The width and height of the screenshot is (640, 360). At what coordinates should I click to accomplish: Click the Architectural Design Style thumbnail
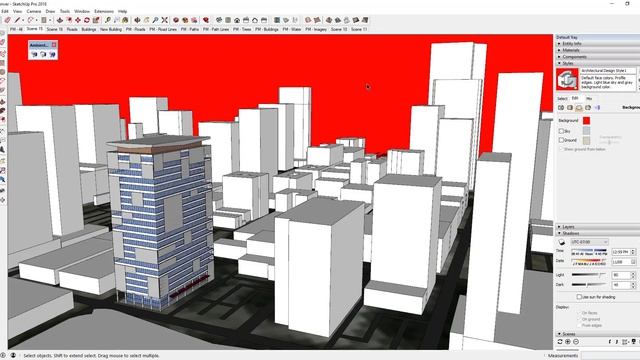(x=567, y=79)
